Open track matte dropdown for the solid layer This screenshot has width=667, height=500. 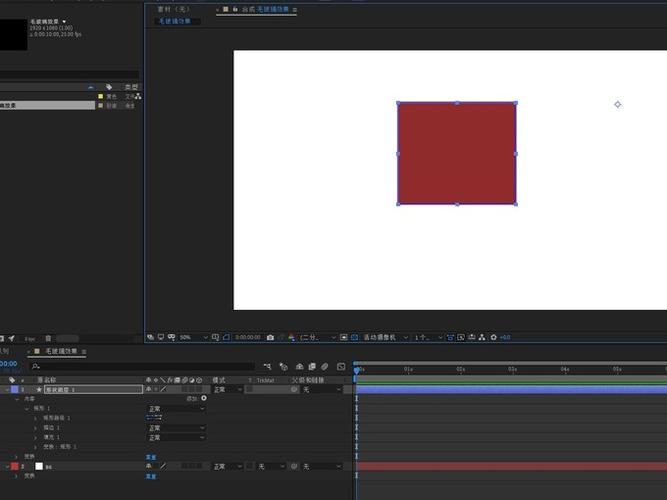pyautogui.click(x=271, y=467)
